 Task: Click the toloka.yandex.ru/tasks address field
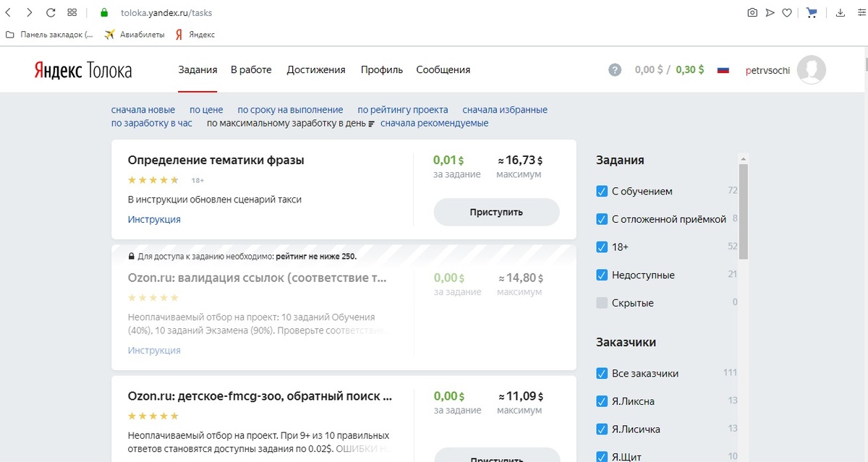tap(166, 12)
